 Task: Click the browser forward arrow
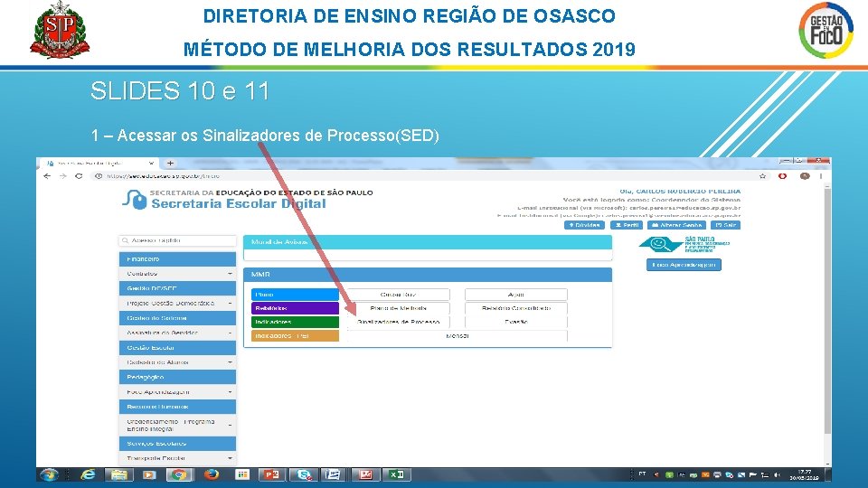click(x=63, y=176)
